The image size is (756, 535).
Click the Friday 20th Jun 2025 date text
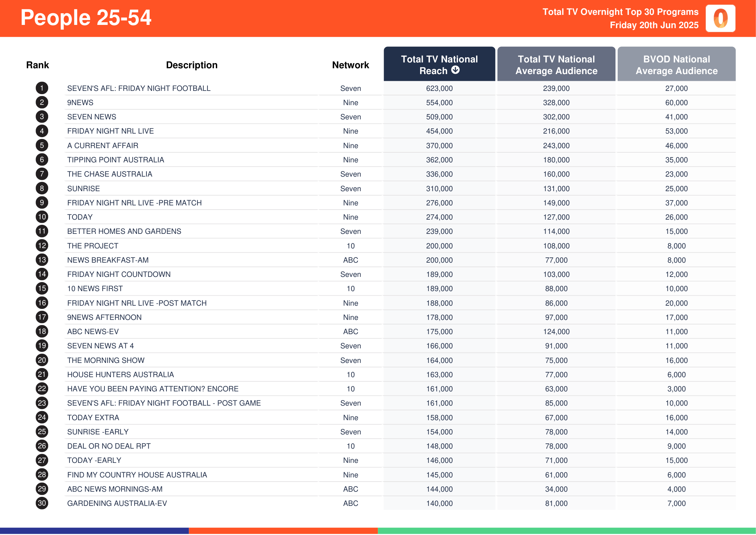pyautogui.click(x=654, y=25)
